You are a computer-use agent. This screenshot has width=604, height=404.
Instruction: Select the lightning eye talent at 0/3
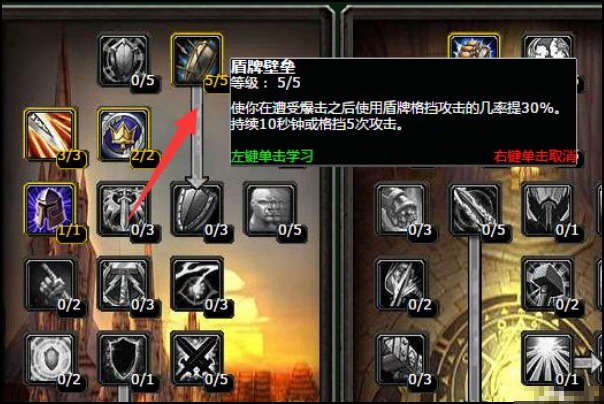click(x=197, y=284)
